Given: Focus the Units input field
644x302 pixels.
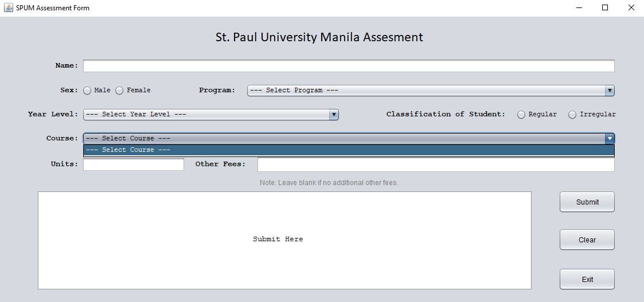Looking at the screenshot, I should tap(134, 164).
